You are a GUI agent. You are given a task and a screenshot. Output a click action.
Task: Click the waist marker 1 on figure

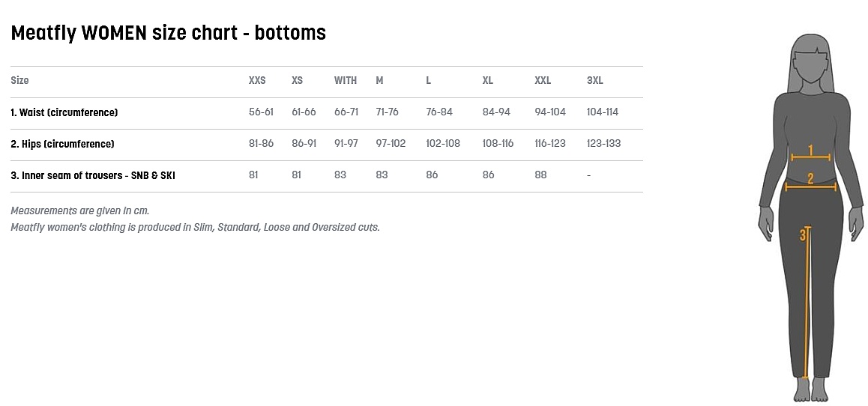[x=810, y=151]
